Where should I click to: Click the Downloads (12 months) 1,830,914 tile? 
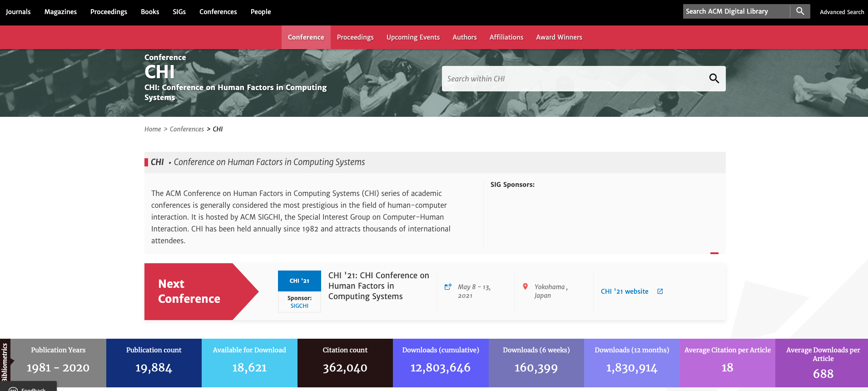click(x=632, y=363)
